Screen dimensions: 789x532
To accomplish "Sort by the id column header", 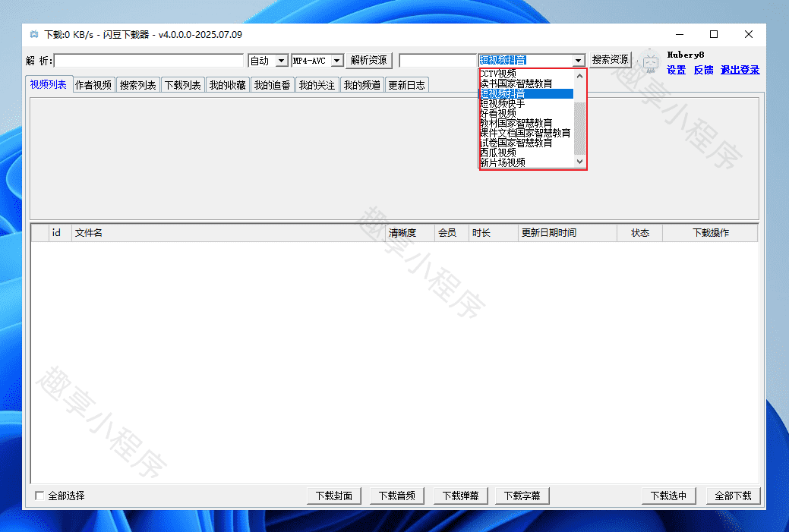I will point(61,233).
